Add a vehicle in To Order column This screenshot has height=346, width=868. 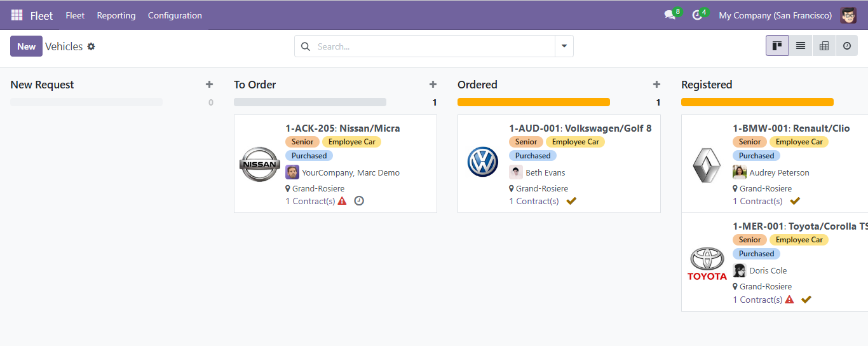(433, 85)
